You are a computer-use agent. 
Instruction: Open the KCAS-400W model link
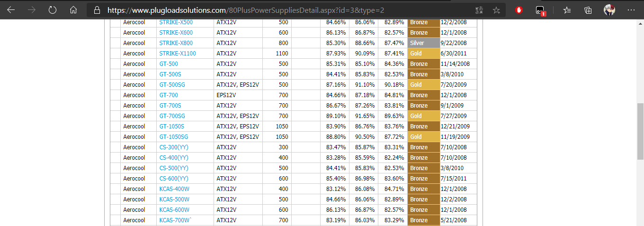click(x=174, y=189)
